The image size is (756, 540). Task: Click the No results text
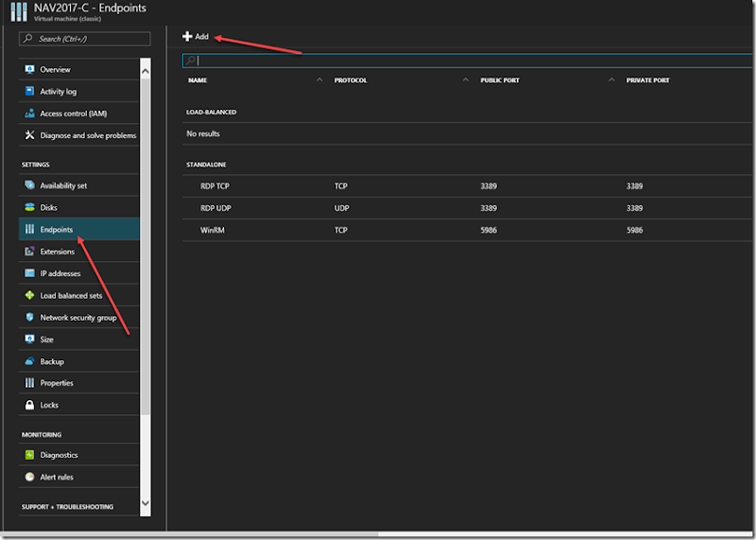[203, 133]
